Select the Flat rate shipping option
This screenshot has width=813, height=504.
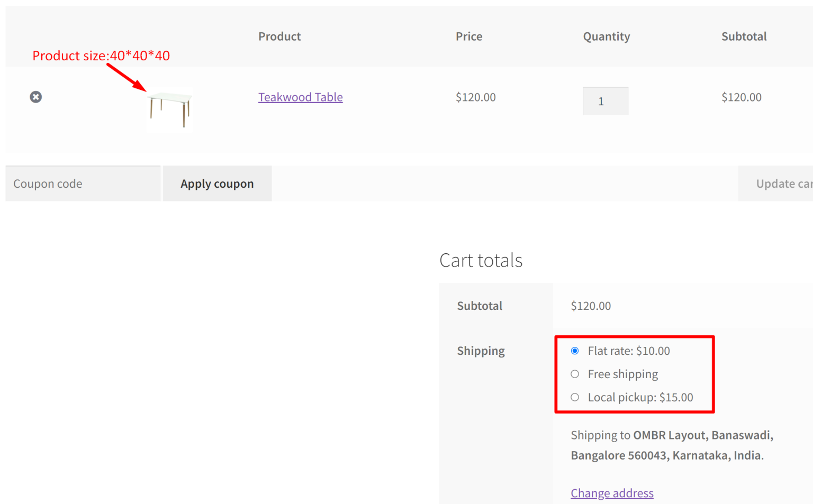point(574,351)
